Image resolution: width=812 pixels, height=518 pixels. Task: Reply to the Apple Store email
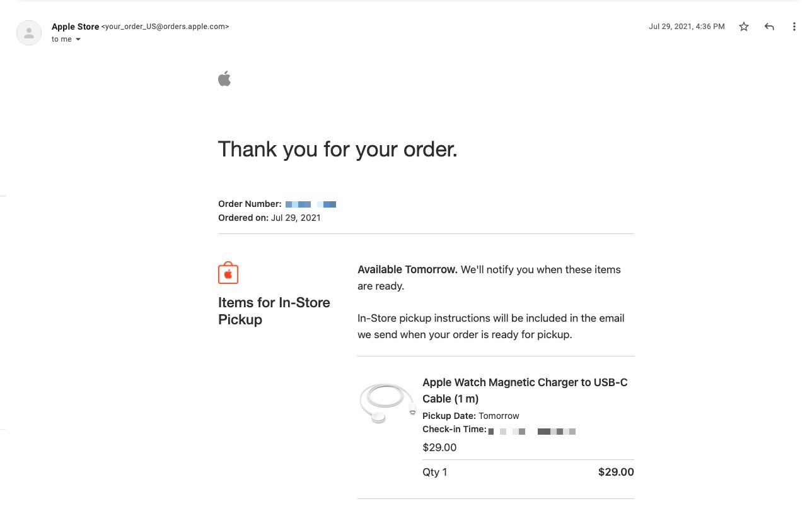tap(769, 26)
